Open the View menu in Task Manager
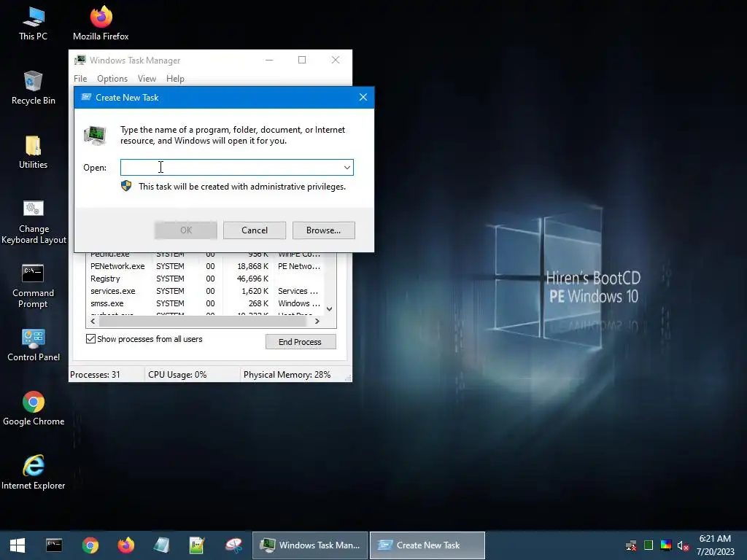Image resolution: width=747 pixels, height=560 pixels. coord(147,79)
